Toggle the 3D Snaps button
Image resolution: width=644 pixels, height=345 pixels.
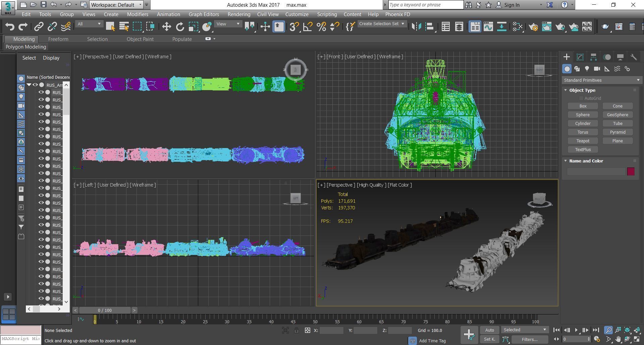click(294, 27)
